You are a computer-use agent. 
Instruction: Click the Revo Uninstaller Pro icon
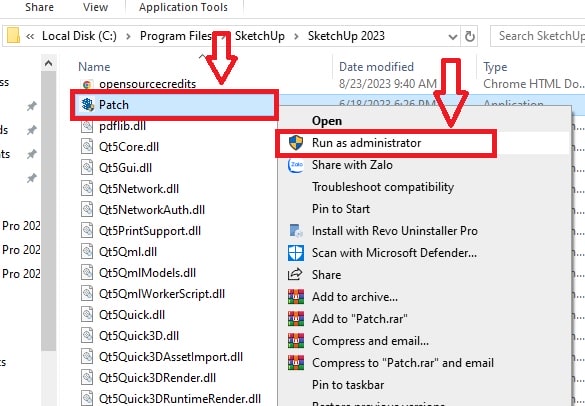[296, 231]
